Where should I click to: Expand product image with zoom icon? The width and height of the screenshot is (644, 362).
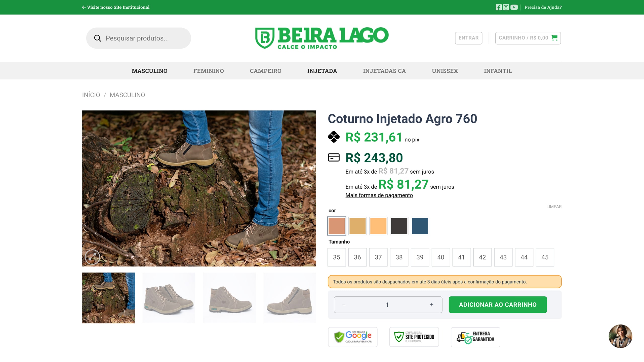click(x=92, y=257)
